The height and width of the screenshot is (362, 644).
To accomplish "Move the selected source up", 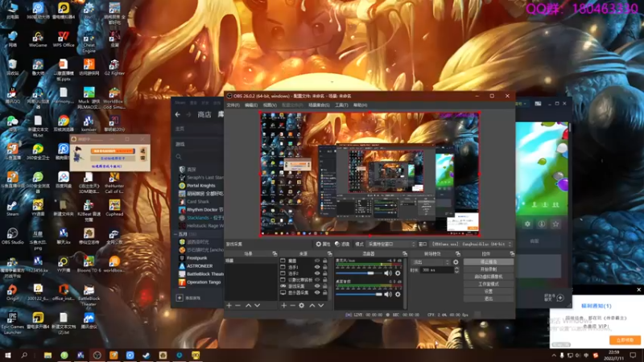I will [312, 306].
